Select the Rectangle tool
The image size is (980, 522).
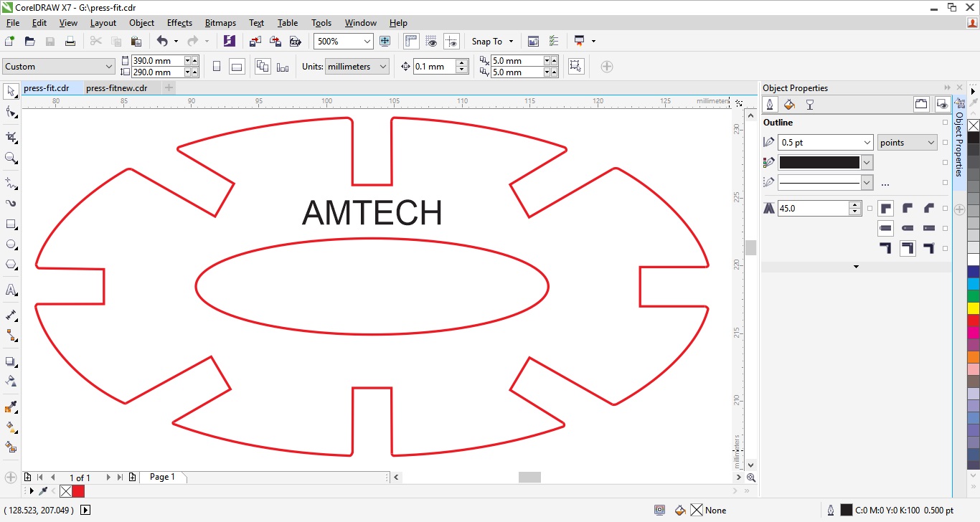point(11,224)
